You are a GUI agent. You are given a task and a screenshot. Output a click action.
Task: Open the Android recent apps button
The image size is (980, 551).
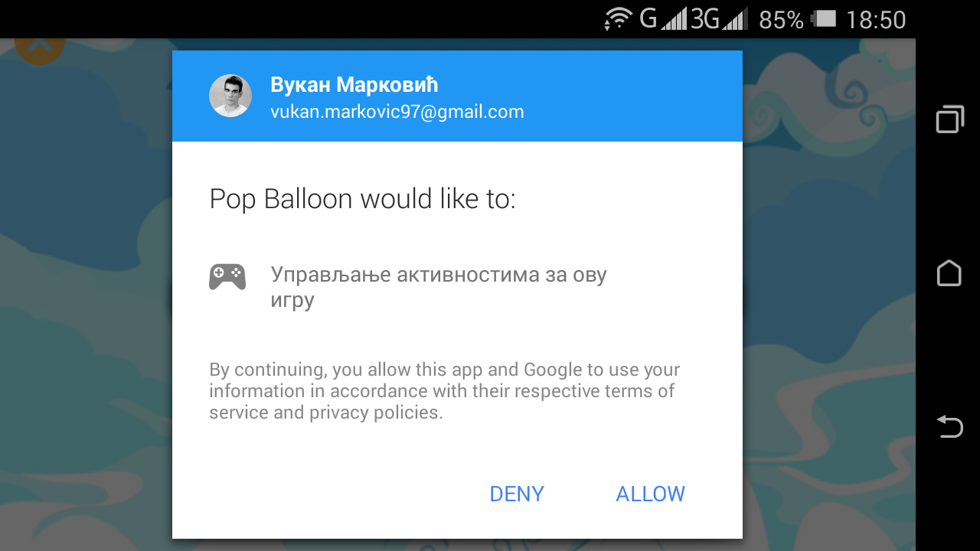[949, 119]
